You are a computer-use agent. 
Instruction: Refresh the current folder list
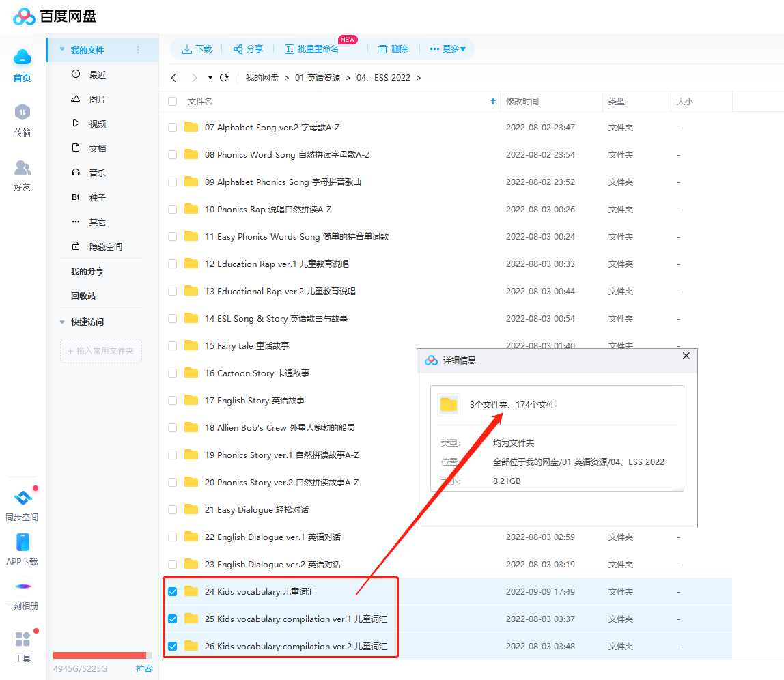[224, 78]
